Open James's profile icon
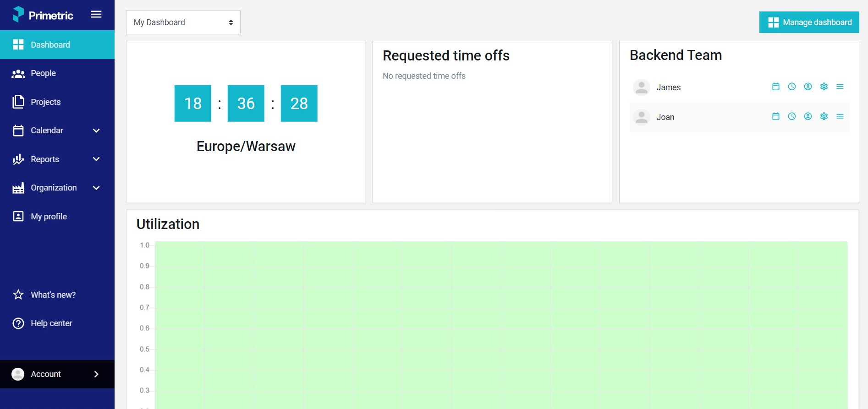This screenshot has width=868, height=409. coord(808,87)
